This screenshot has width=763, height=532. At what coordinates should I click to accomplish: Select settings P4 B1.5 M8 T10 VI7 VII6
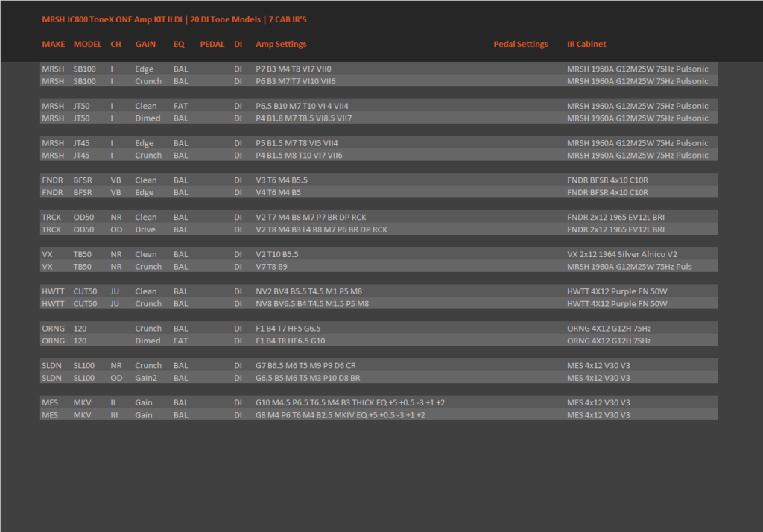[300, 155]
